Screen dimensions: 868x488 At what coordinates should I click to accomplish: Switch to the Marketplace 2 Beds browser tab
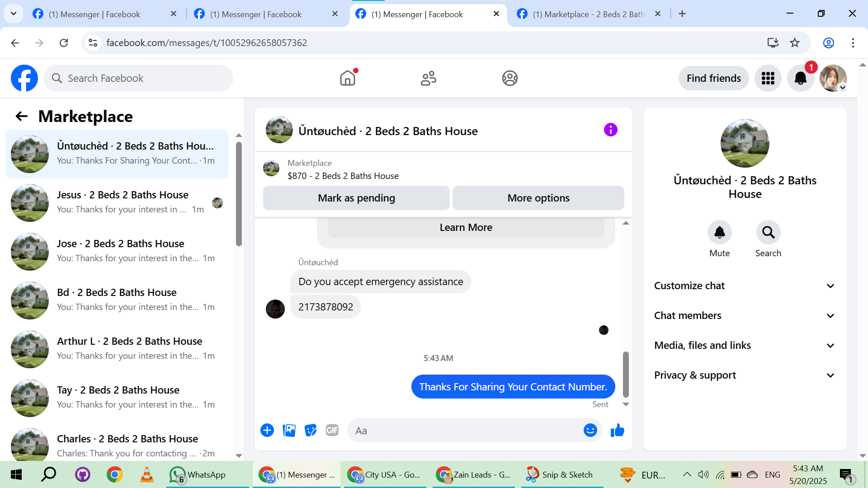589,14
